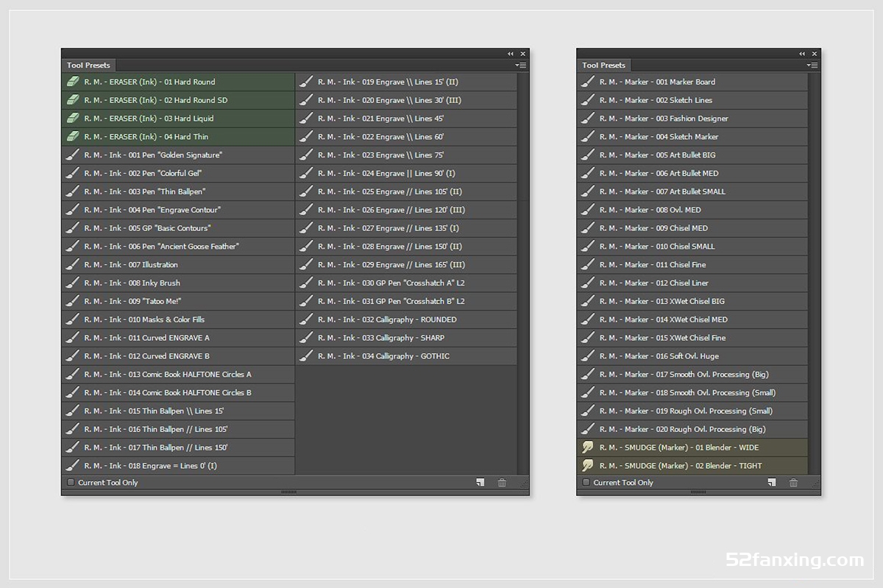Click trash icon in right Tool Presets panel
Image resolution: width=883 pixels, height=588 pixels.
(793, 483)
